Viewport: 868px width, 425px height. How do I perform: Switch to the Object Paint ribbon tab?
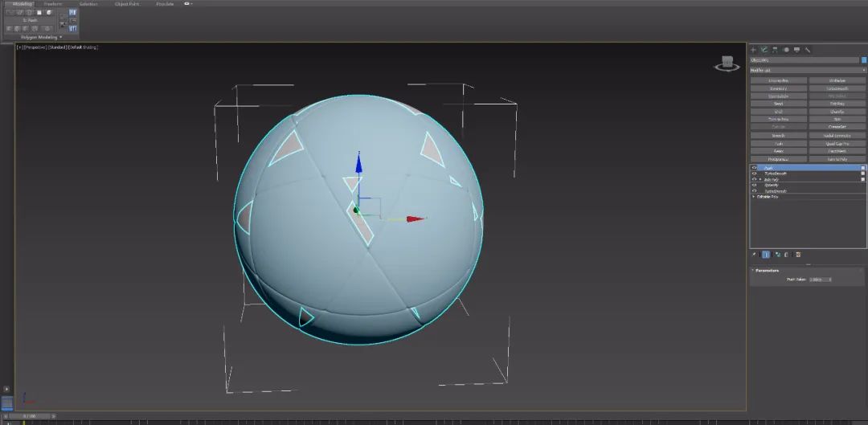(127, 4)
